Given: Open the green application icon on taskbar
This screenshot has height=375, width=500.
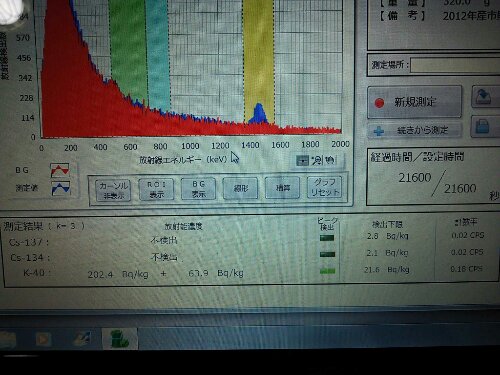Looking at the screenshot, I should click(120, 339).
